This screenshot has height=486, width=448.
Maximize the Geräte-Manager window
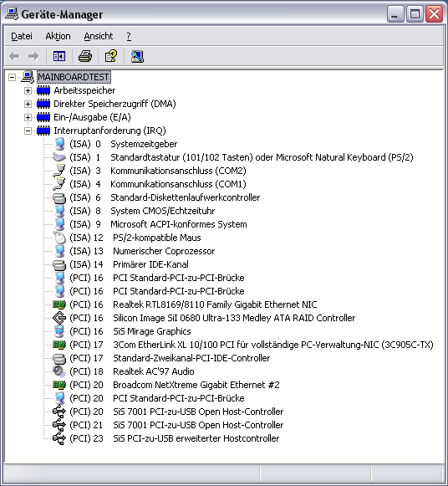[x=415, y=14]
